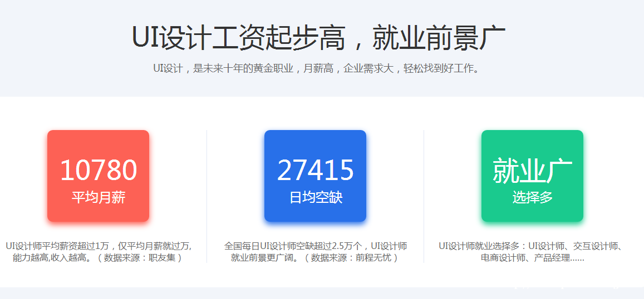Click the green 就业广 选择多 card
Image resolution: width=644 pixels, height=299 pixels.
pos(532,176)
